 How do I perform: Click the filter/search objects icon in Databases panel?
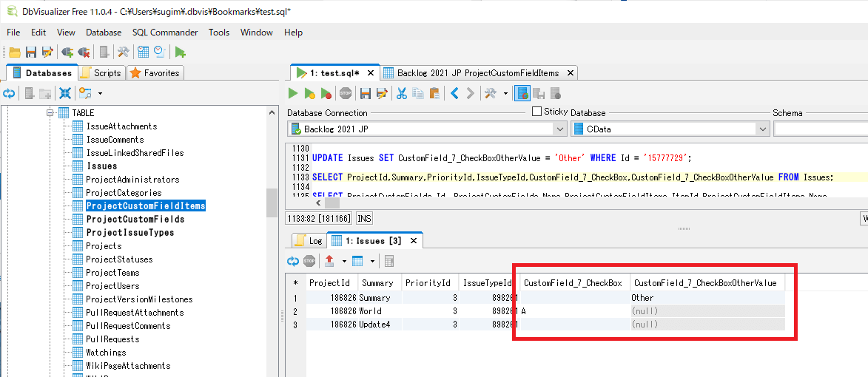coord(85,93)
